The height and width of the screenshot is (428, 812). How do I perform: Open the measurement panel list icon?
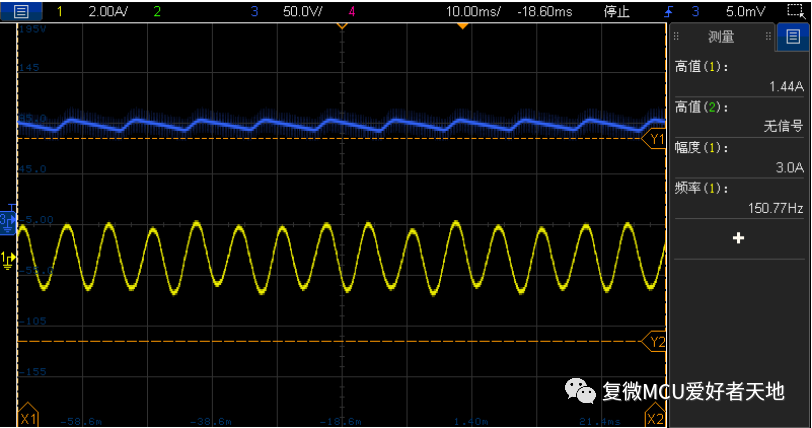click(x=793, y=36)
